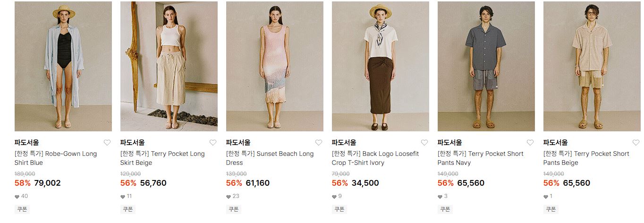Click the Terry Pocket Short Pants Beige title

coord(586,158)
